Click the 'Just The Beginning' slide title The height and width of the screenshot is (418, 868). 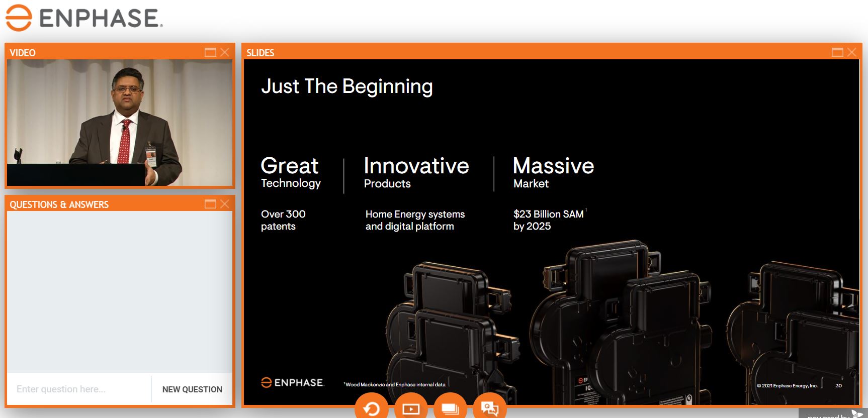[347, 86]
